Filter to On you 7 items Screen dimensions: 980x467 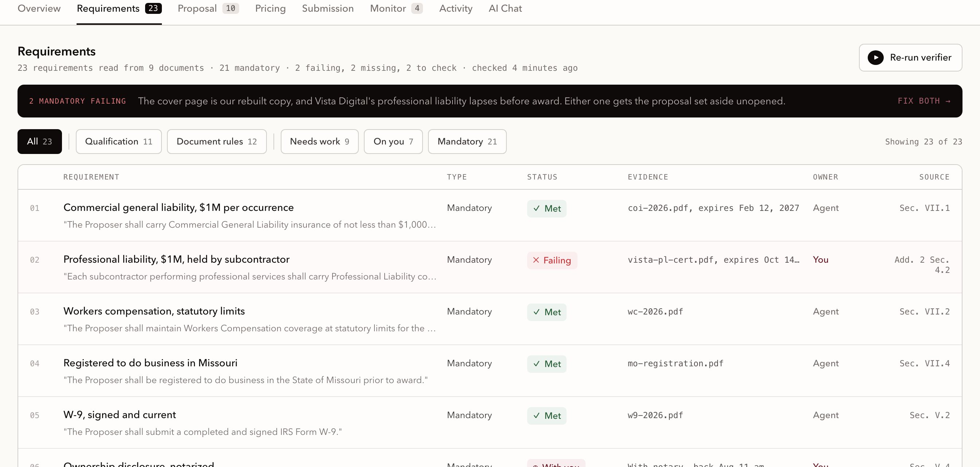click(393, 142)
